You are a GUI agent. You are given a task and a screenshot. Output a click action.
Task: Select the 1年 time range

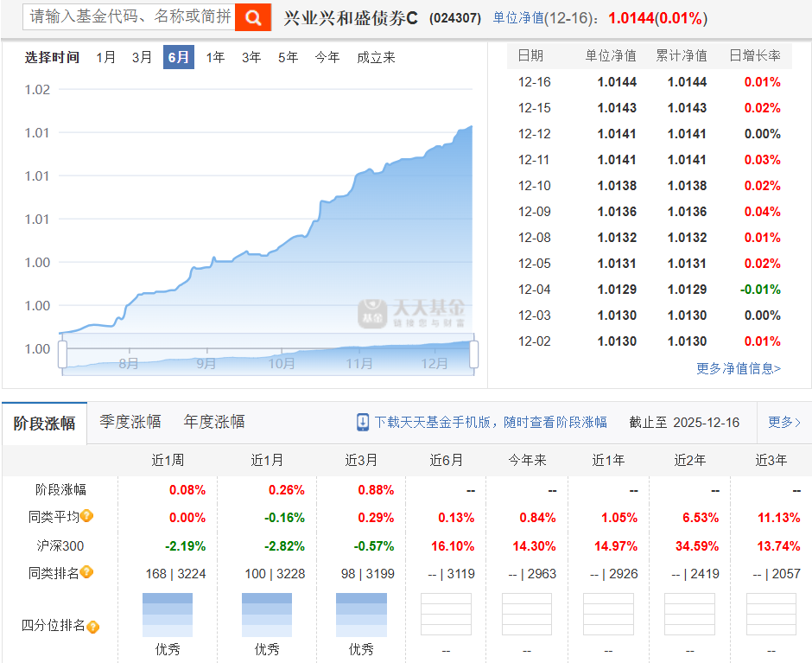pos(215,57)
